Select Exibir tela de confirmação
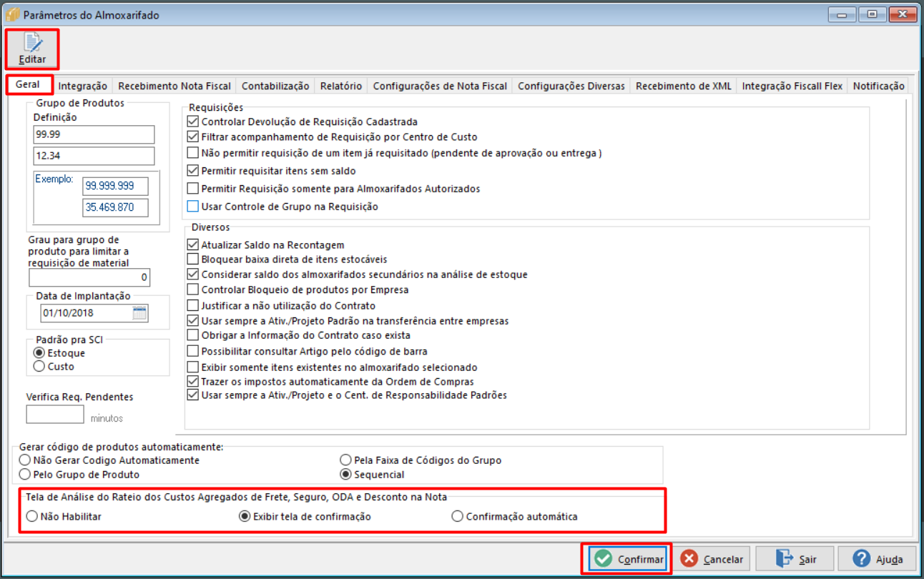 [245, 516]
